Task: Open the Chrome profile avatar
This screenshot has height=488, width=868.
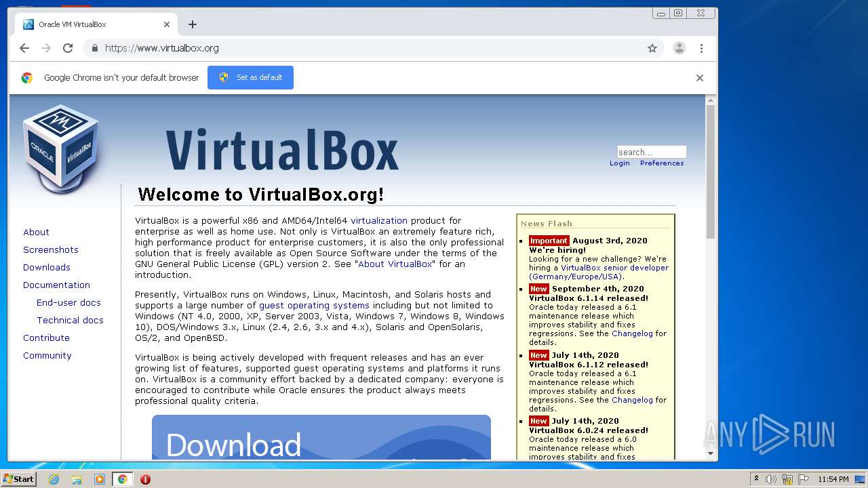Action: click(x=679, y=48)
